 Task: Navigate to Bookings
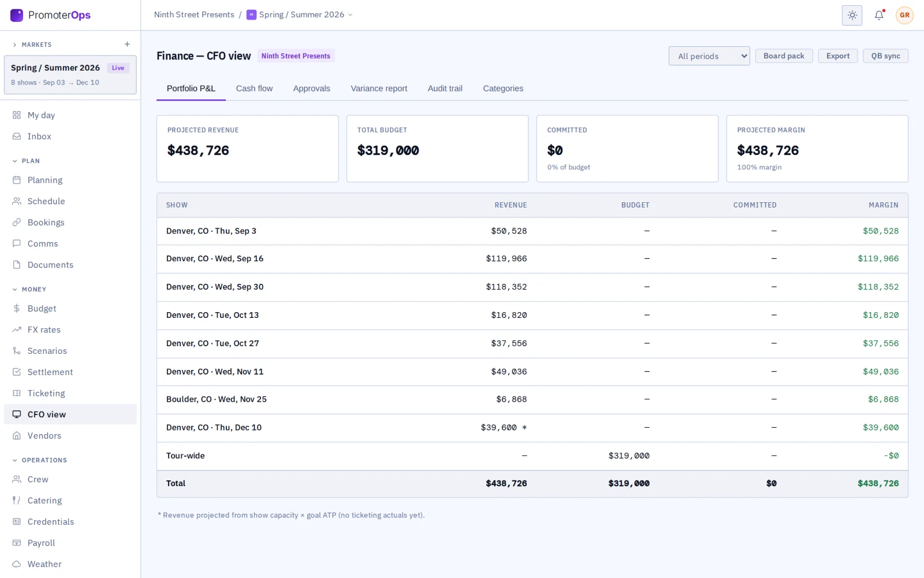(70, 223)
